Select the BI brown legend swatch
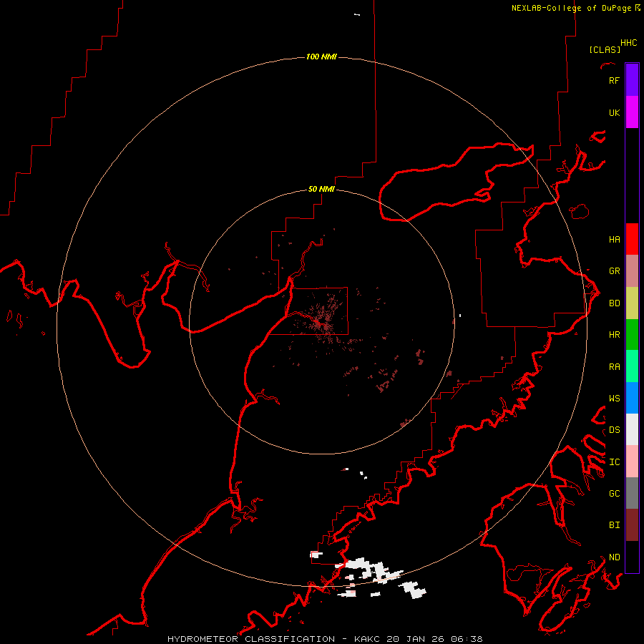The image size is (644, 644). [x=632, y=525]
